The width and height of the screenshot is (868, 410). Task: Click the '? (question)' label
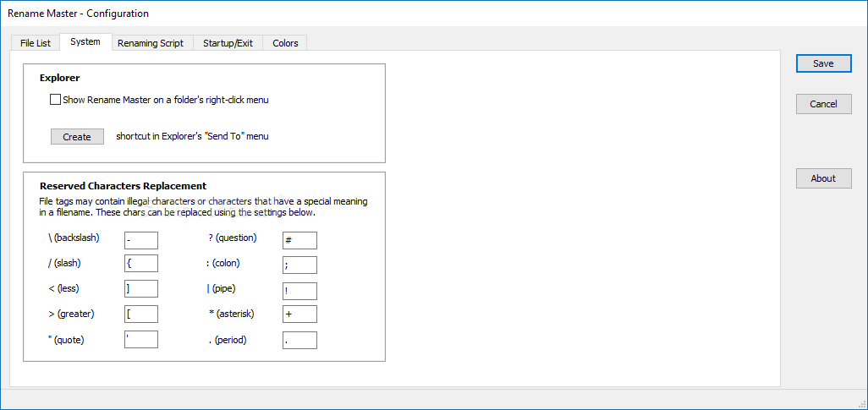pyautogui.click(x=233, y=238)
